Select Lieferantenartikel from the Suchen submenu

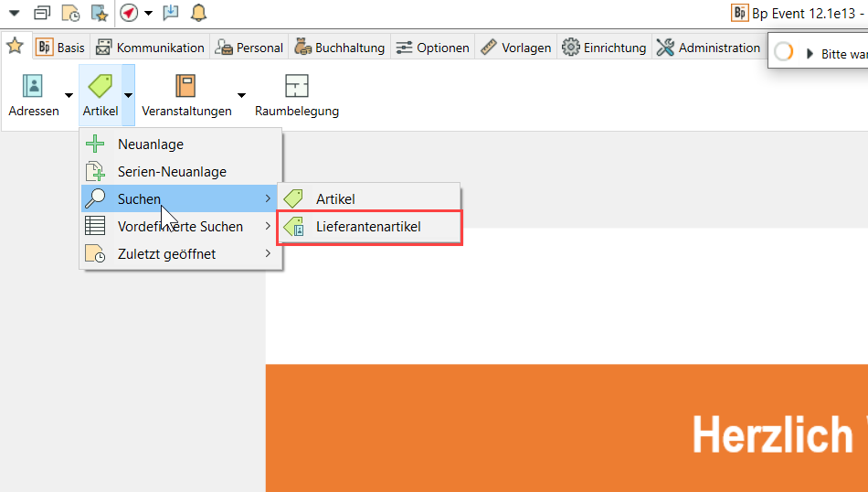(x=368, y=226)
